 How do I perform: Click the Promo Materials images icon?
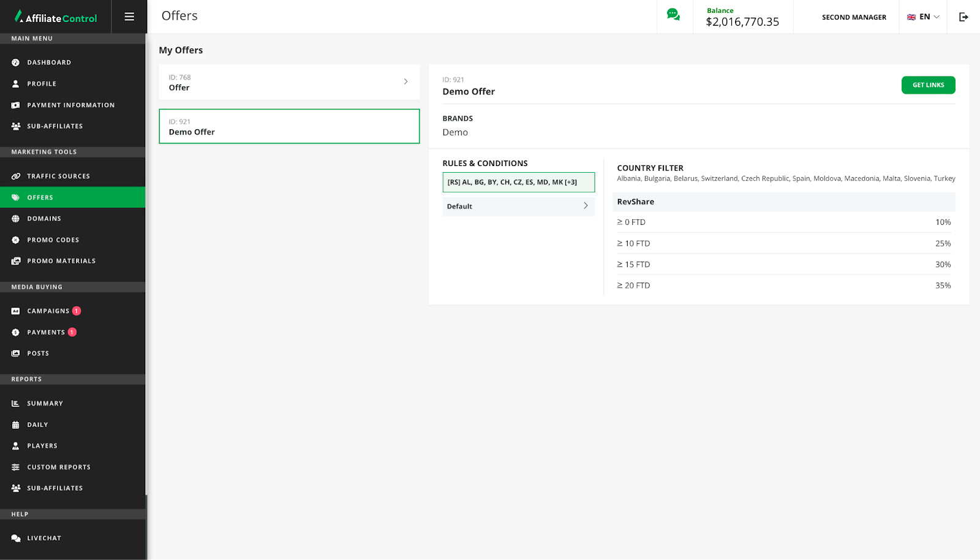coord(16,261)
